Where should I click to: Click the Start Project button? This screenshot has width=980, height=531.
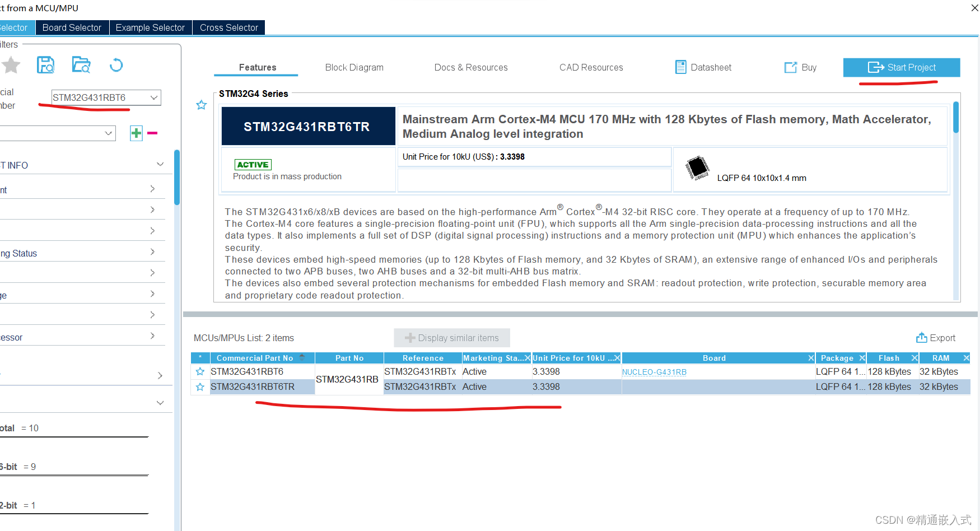[902, 67]
